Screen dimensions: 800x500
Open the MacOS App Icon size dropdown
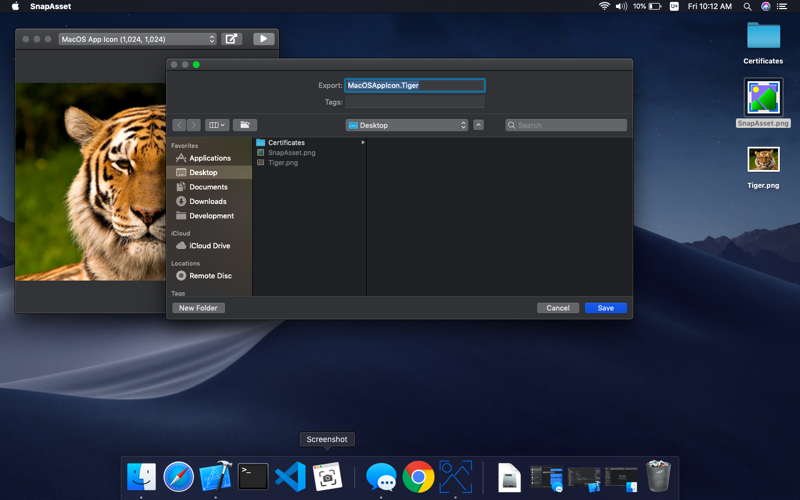pos(137,39)
